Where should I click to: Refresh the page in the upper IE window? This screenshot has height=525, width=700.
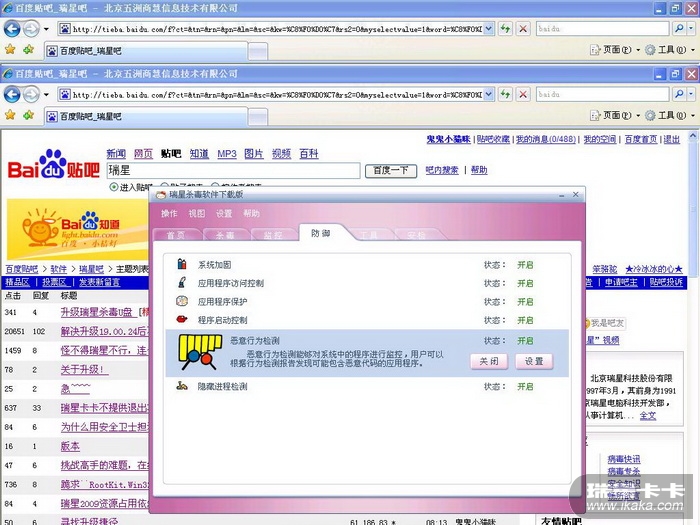(505, 29)
